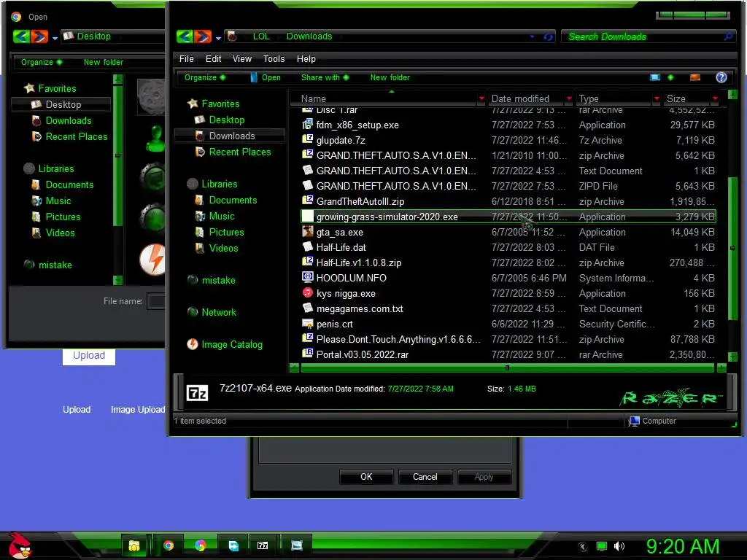Click the change view icon in toolbar

click(655, 77)
